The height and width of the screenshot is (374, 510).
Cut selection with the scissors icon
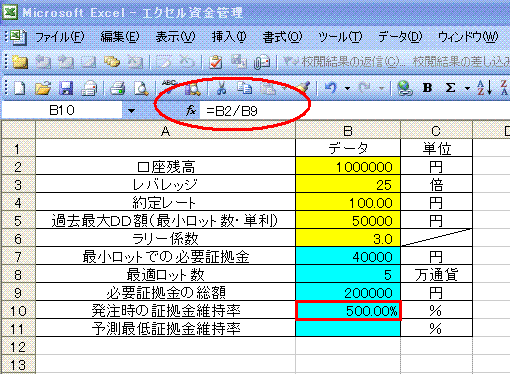pyautogui.click(x=221, y=88)
